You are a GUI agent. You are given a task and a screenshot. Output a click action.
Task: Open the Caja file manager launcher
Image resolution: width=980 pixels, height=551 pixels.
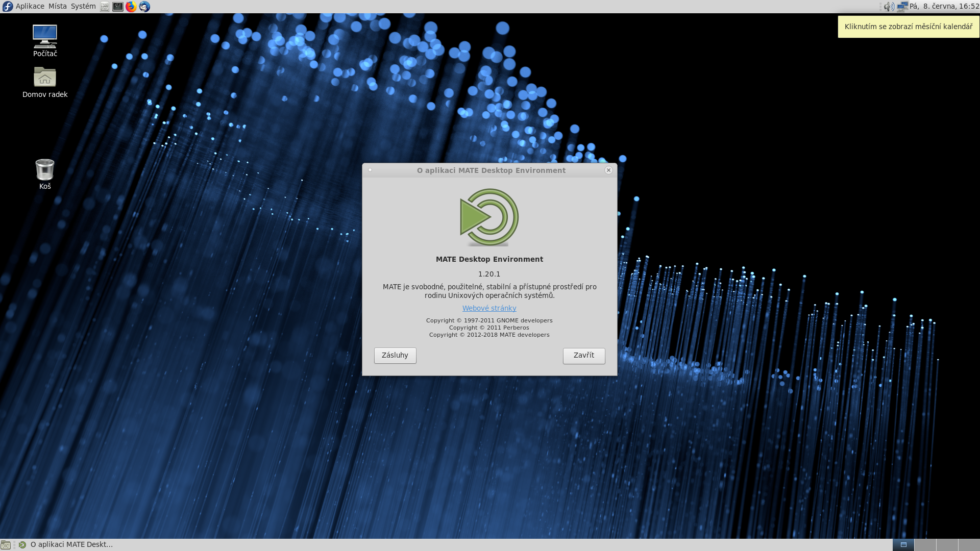[105, 7]
